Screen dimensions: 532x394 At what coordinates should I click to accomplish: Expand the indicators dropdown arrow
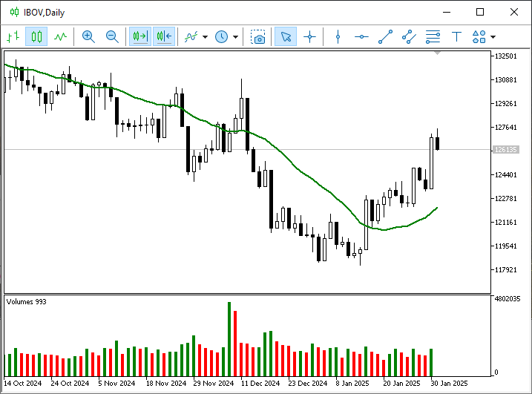tap(205, 36)
